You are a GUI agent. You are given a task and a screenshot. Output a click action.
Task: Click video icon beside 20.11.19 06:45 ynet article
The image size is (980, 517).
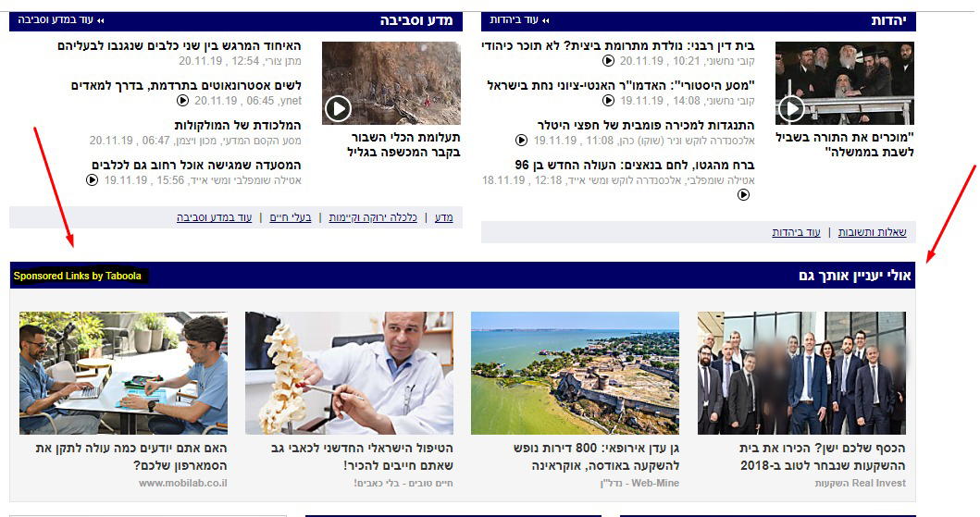182,101
